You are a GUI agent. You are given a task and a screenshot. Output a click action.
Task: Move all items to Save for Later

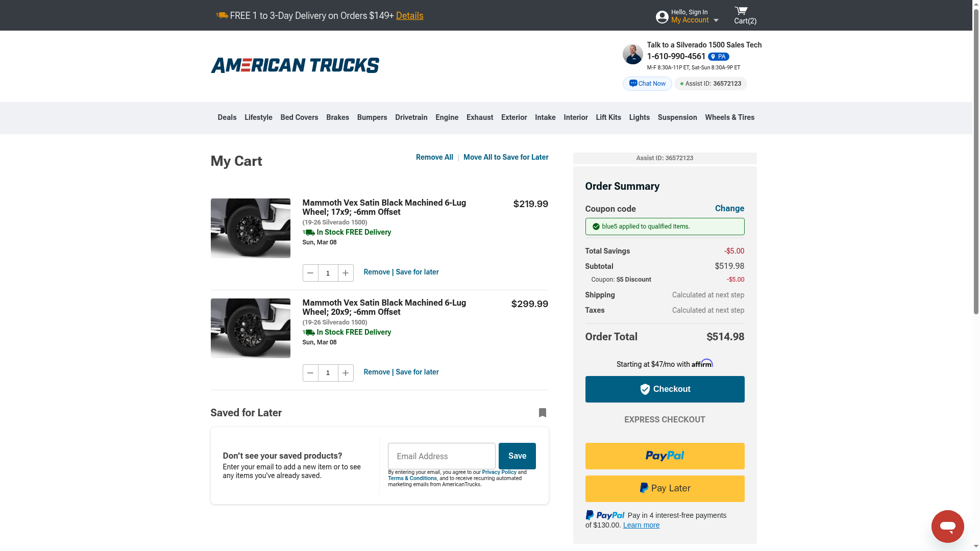pyautogui.click(x=506, y=157)
